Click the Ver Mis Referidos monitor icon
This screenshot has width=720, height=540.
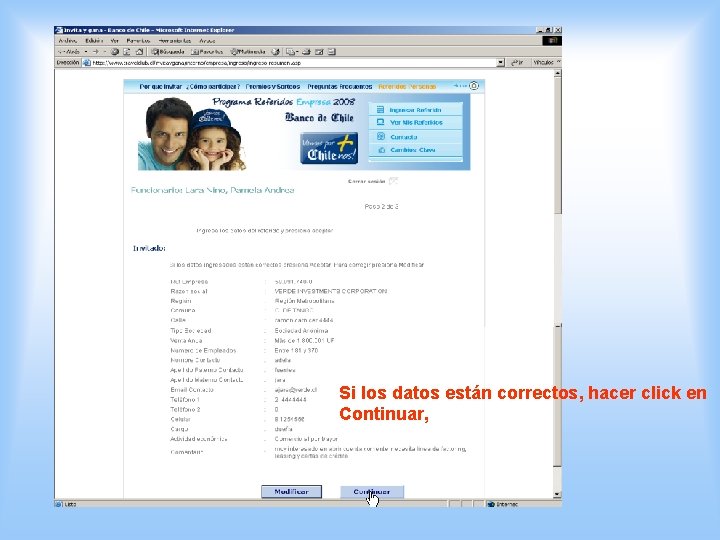(380, 122)
